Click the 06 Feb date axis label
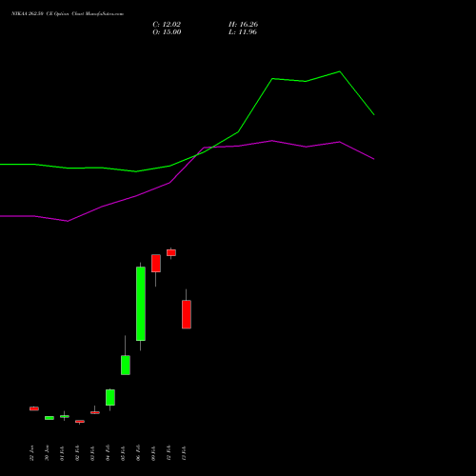Screen dimensions: 476x476 (x=138, y=453)
